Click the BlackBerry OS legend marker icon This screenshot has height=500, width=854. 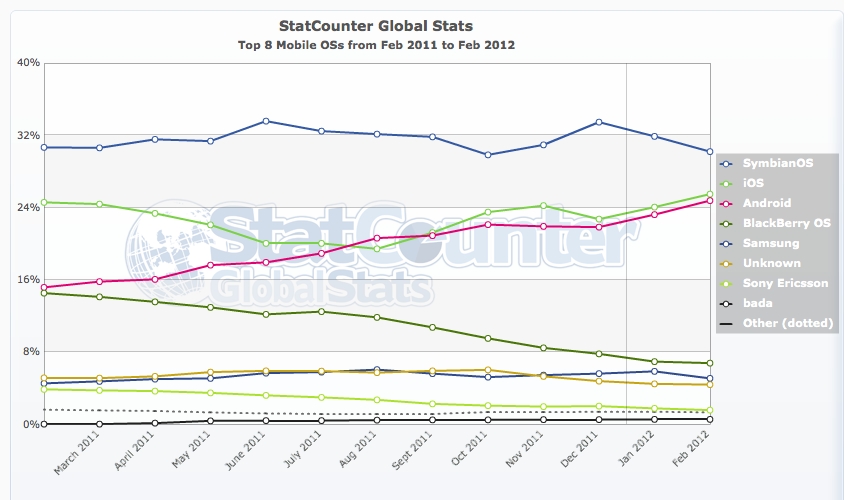pyautogui.click(x=727, y=223)
